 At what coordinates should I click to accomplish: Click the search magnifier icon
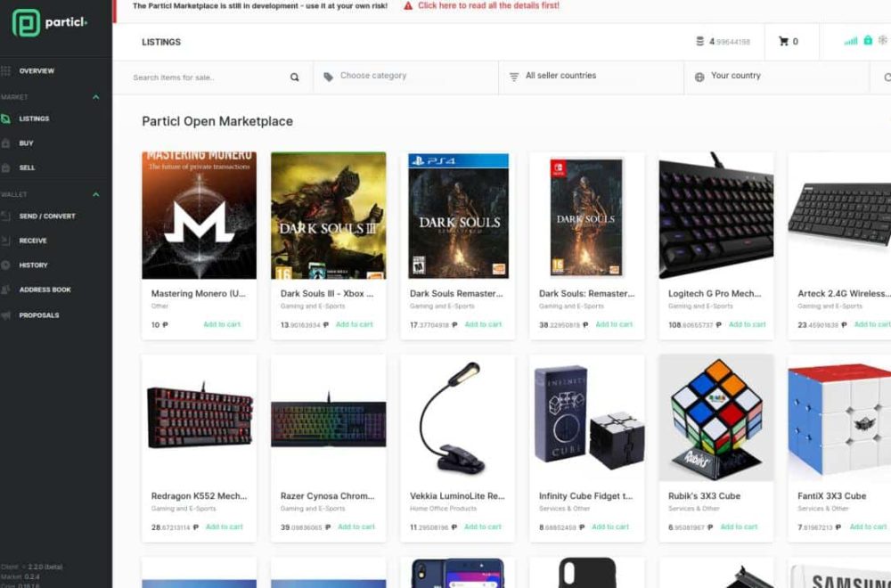tap(294, 78)
